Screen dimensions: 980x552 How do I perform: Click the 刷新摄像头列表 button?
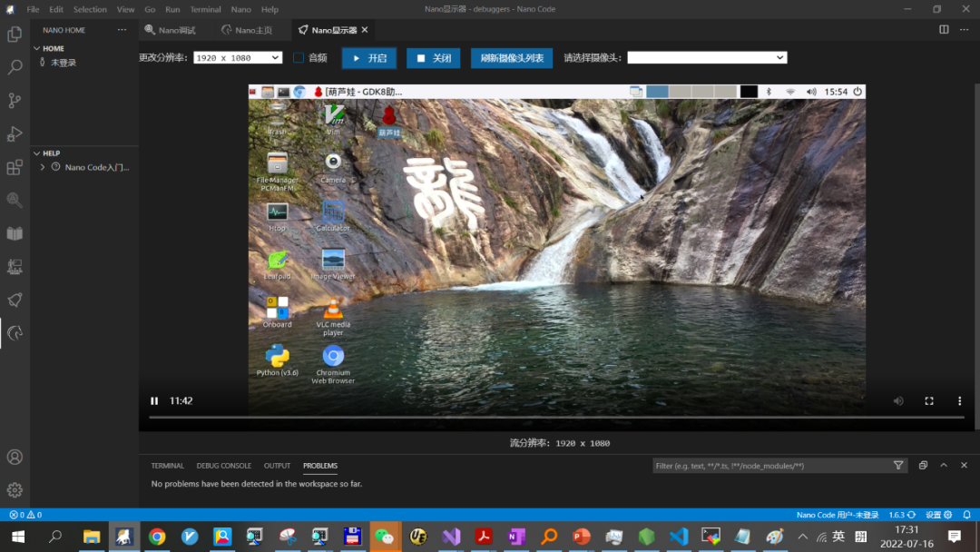click(x=511, y=58)
